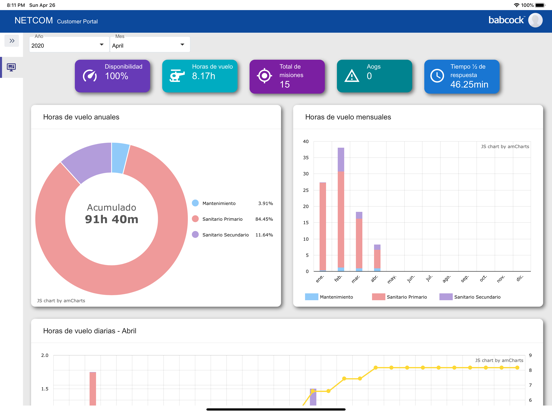Click the Horas de vuelo anuales heading
Screen dimensions: 552x414
click(x=81, y=117)
